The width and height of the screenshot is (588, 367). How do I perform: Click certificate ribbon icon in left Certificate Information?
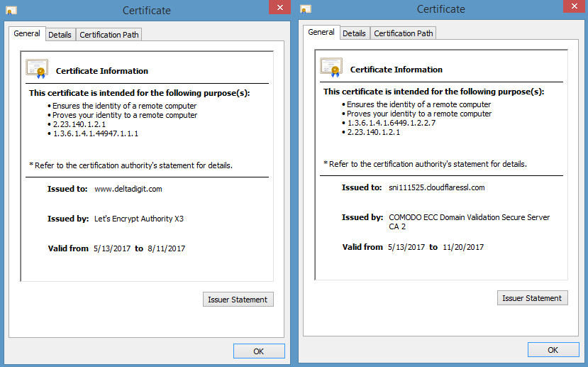point(37,69)
